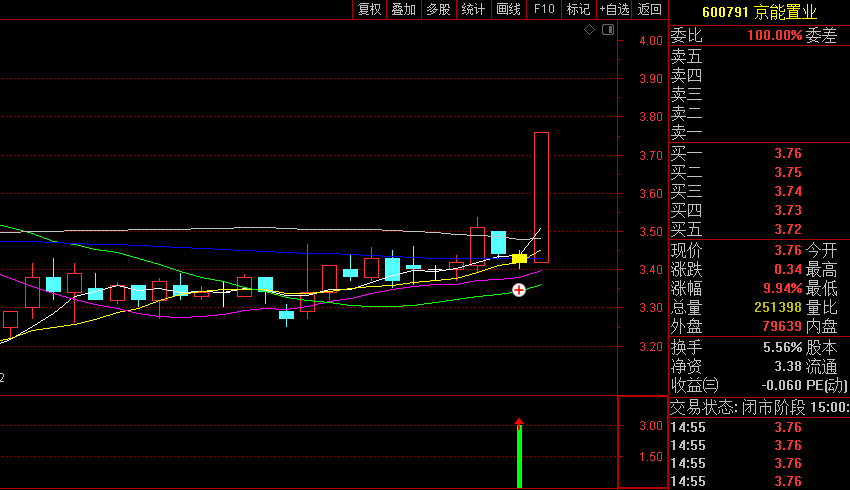Click the 3.00 volume axis label
This screenshot has height=490, width=850.
[651, 426]
